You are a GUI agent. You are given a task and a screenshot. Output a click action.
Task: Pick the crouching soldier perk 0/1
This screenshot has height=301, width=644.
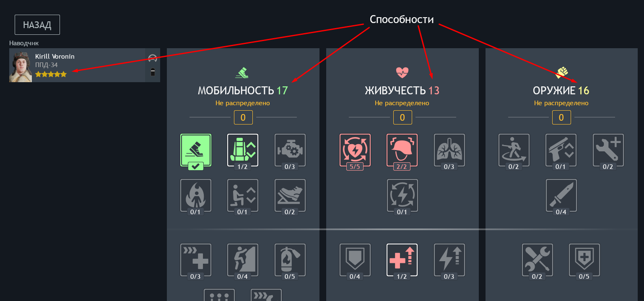click(243, 195)
